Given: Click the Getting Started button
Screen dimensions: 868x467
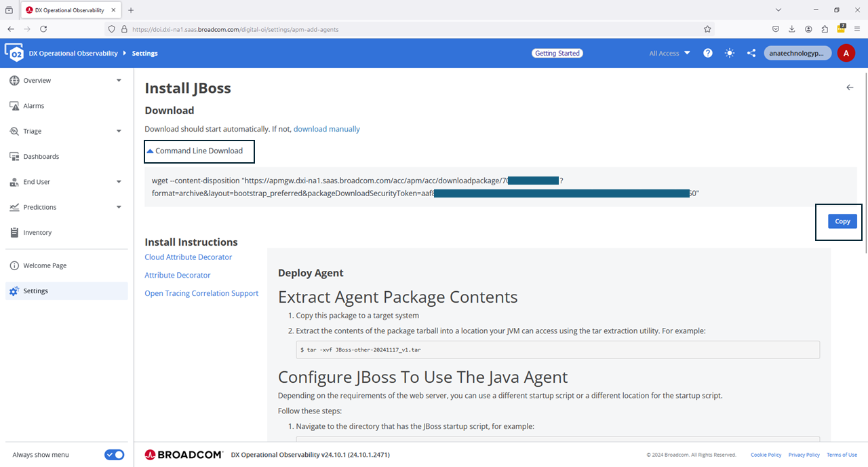Looking at the screenshot, I should (x=557, y=53).
